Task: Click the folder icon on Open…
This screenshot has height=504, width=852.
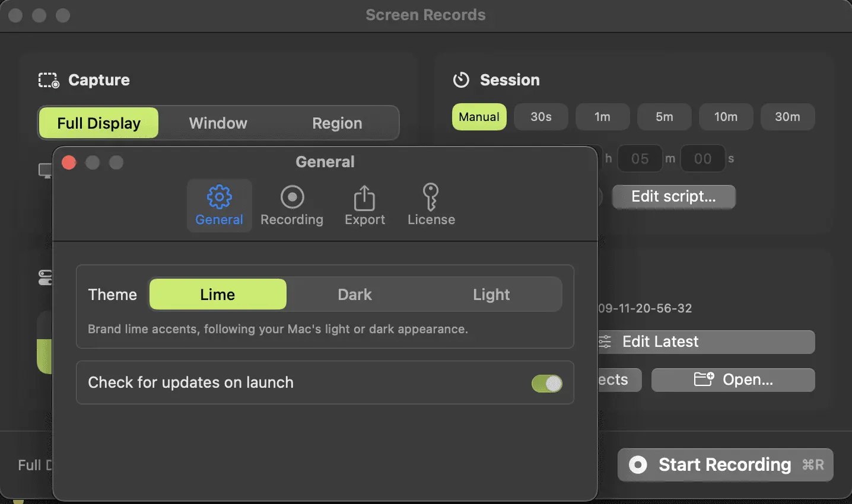Action: [704, 379]
